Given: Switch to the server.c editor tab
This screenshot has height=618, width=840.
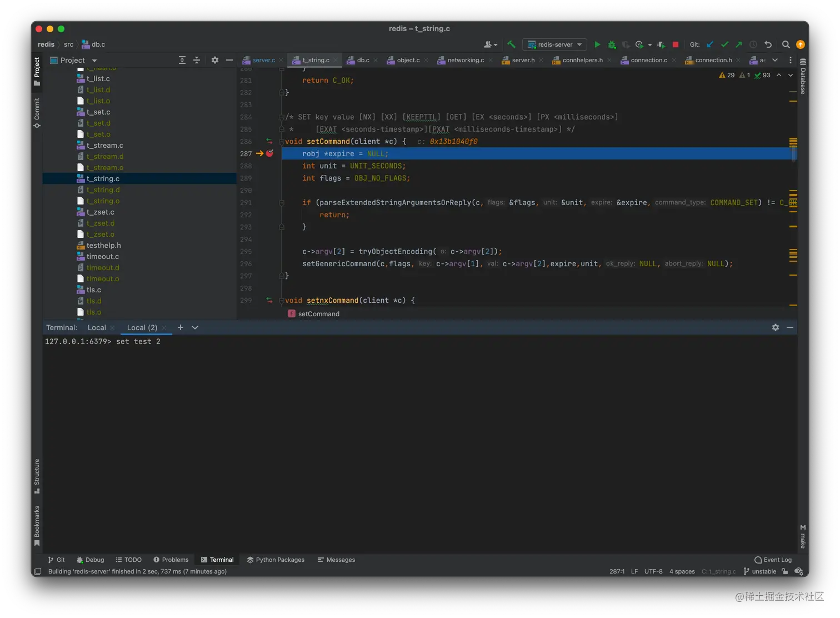Looking at the screenshot, I should [x=263, y=60].
